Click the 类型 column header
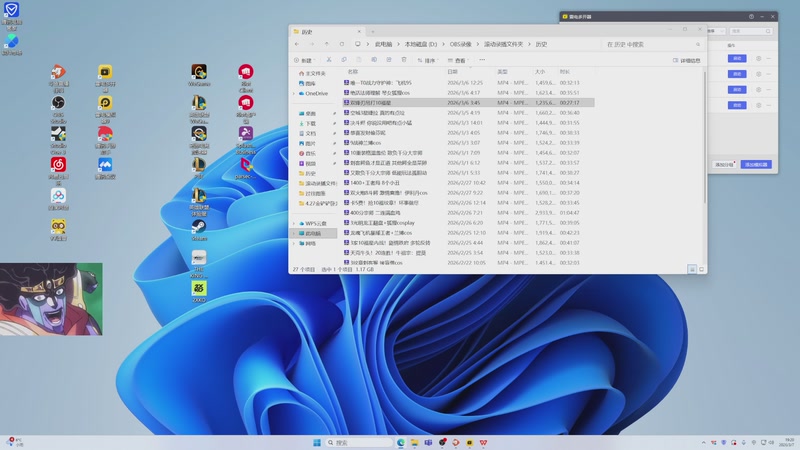 click(503, 72)
